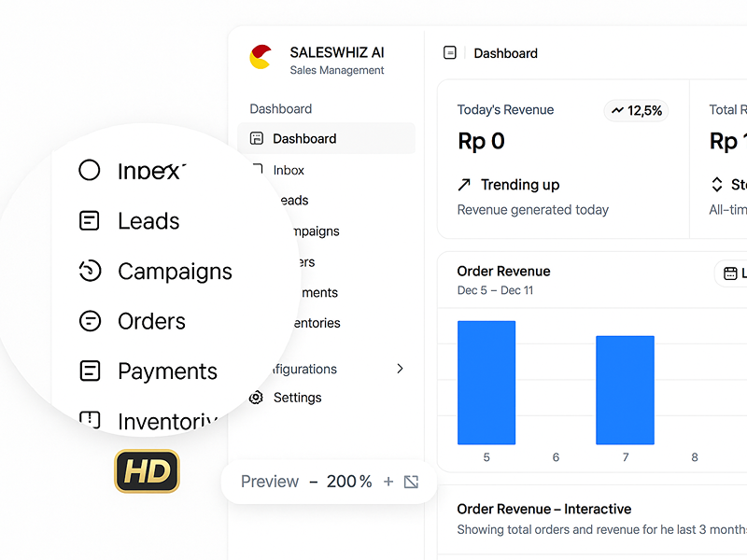Click the HD badge
Viewport: 747px width, 560px height.
click(148, 471)
